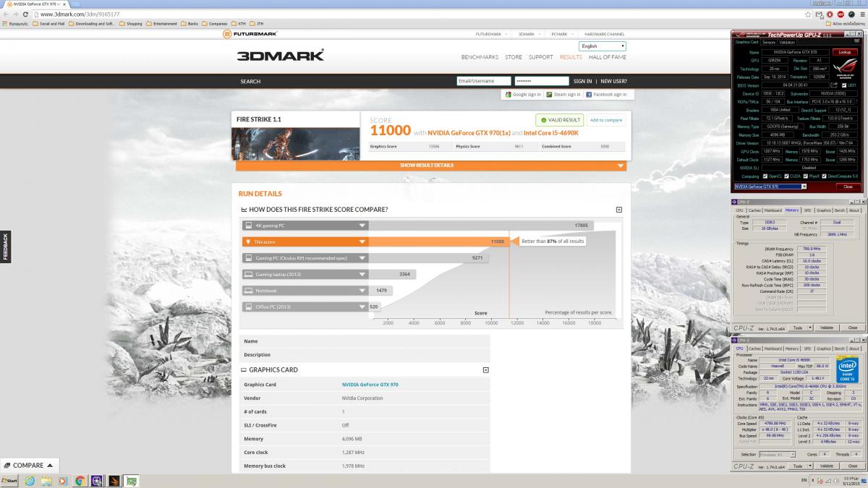Open the Entertainment bookmarks folder

click(161, 23)
